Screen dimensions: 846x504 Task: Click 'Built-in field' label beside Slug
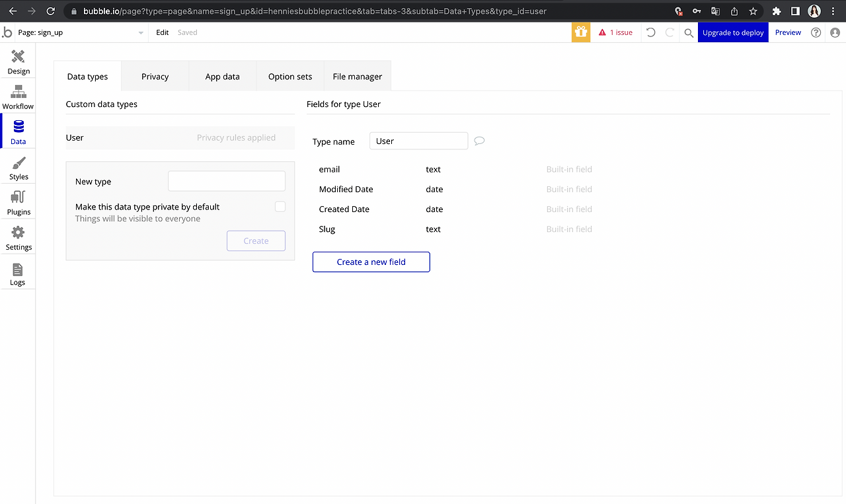569,229
